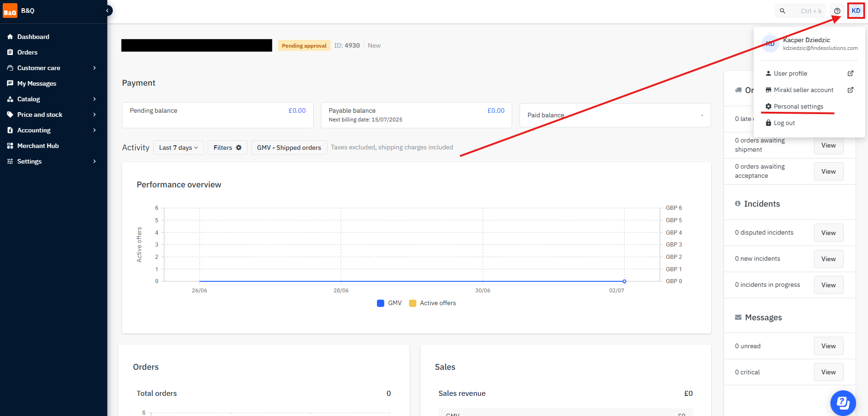
Task: Choose Log out in the user menu
Action: point(784,123)
